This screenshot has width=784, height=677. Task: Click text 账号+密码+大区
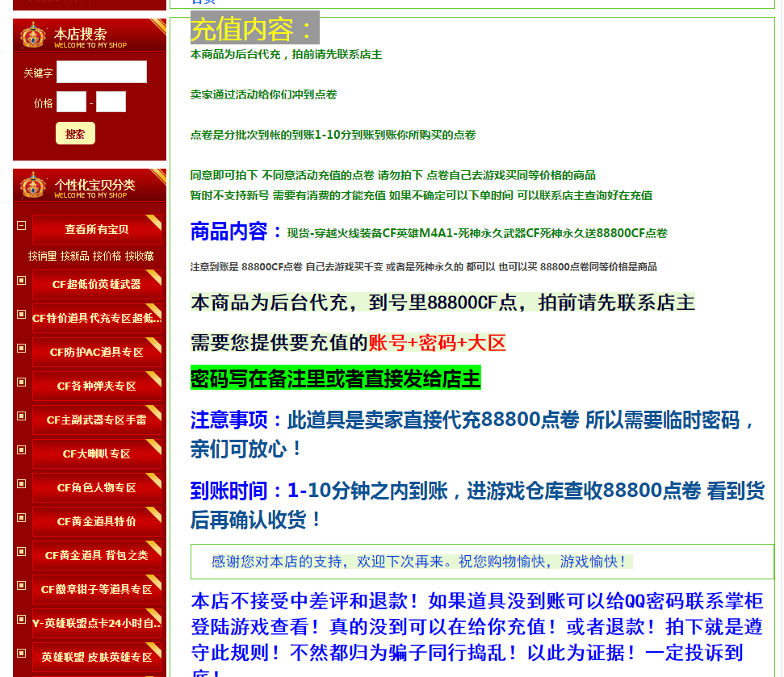[x=438, y=343]
